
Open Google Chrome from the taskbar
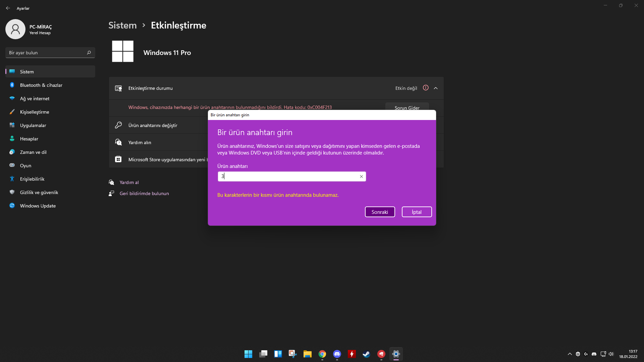tap(322, 354)
